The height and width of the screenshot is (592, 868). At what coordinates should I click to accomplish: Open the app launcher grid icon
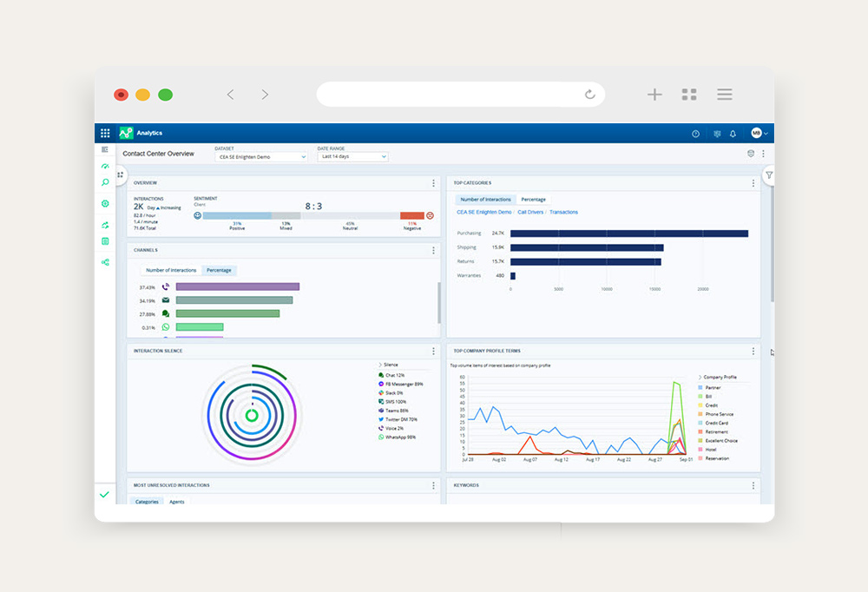(x=104, y=133)
